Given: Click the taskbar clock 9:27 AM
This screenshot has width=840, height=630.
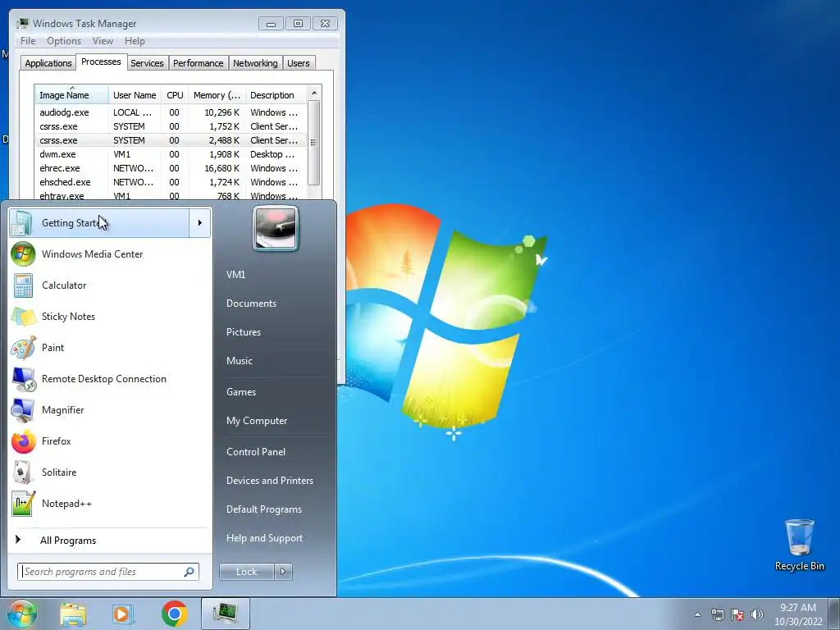Looking at the screenshot, I should pos(797,608).
